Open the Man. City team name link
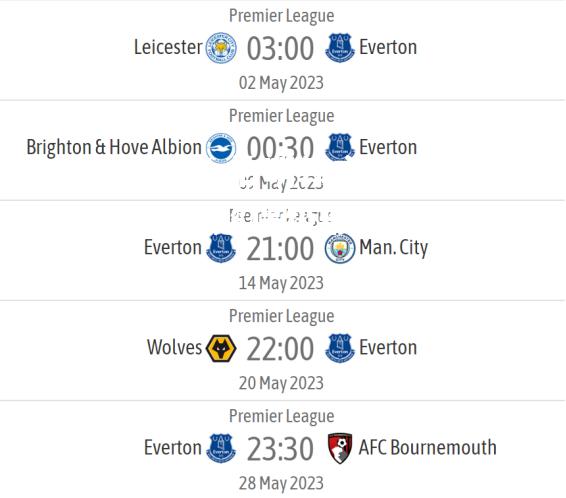This screenshot has width=566, height=498. click(x=393, y=248)
